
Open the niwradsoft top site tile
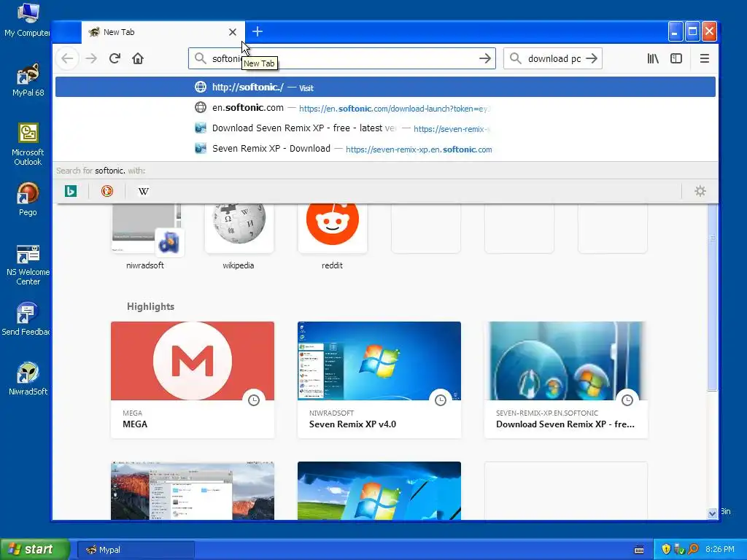click(145, 236)
